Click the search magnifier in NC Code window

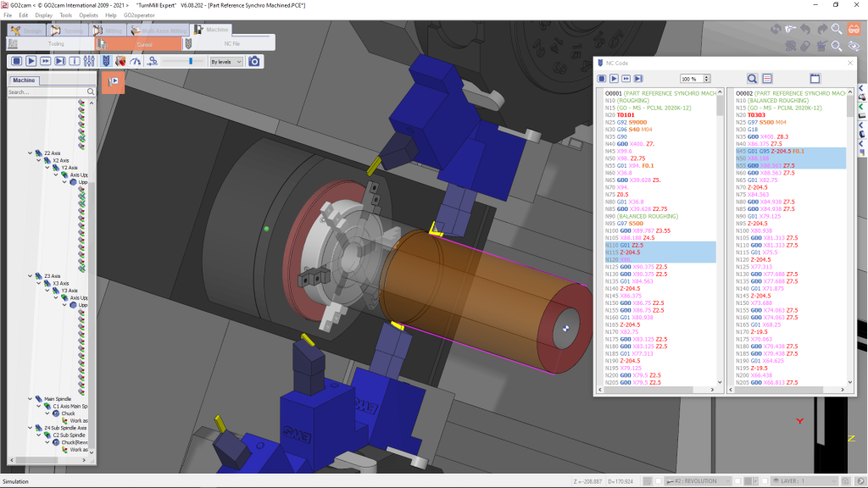(752, 78)
